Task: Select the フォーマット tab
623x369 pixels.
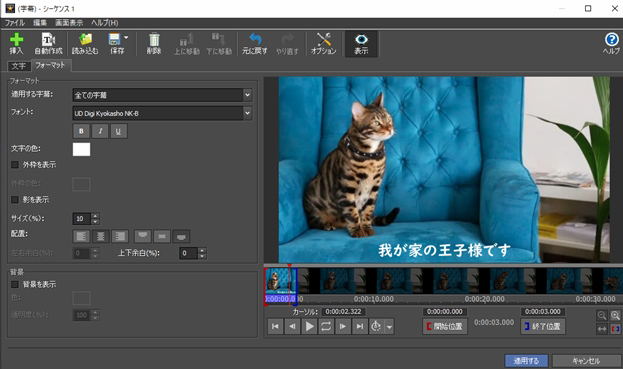Action: pos(50,65)
